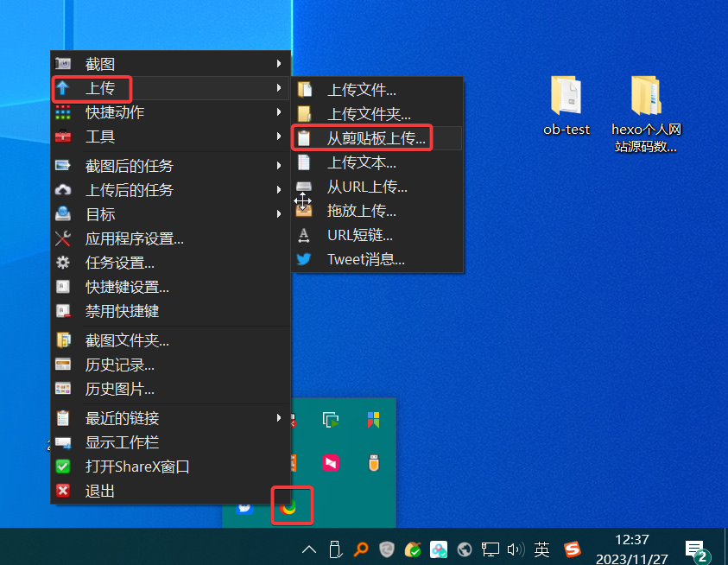Expand 截图后的任务 submenu arrow
The height and width of the screenshot is (565, 728).
pos(279,165)
